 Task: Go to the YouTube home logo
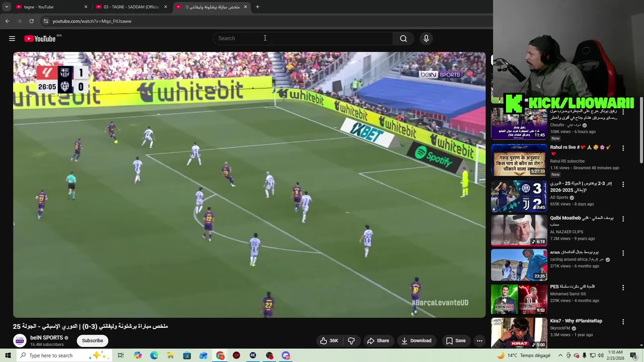click(x=40, y=39)
